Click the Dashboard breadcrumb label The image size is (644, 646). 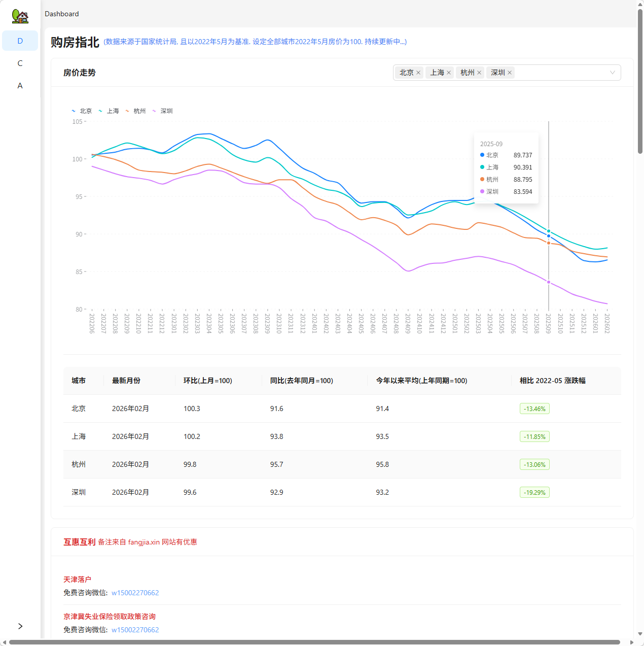point(62,14)
